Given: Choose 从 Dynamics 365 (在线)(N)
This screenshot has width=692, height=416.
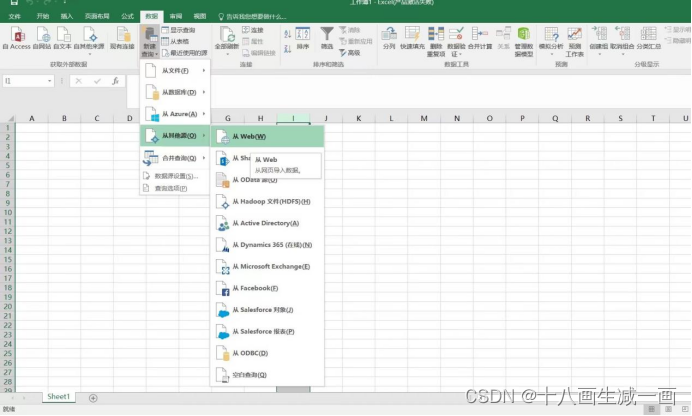Looking at the screenshot, I should [267, 245].
